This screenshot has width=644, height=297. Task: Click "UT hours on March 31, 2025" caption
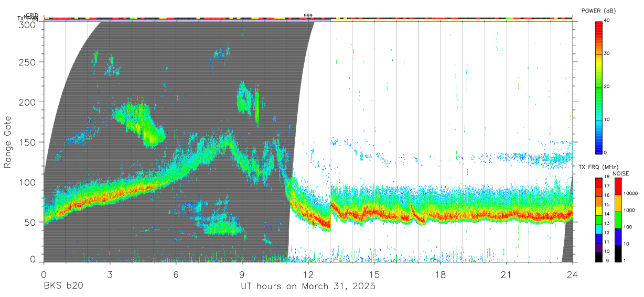pos(308,287)
